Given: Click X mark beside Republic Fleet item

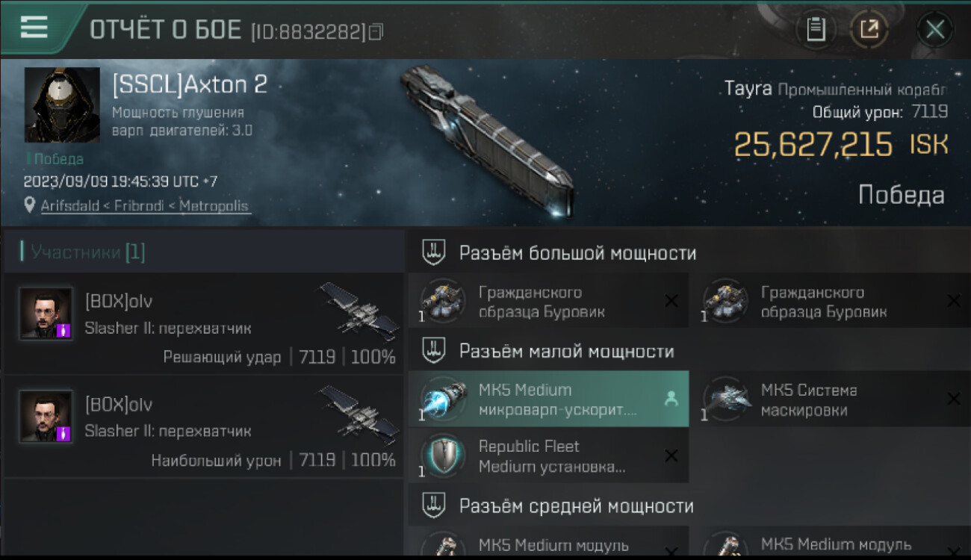Looking at the screenshot, I should [671, 455].
